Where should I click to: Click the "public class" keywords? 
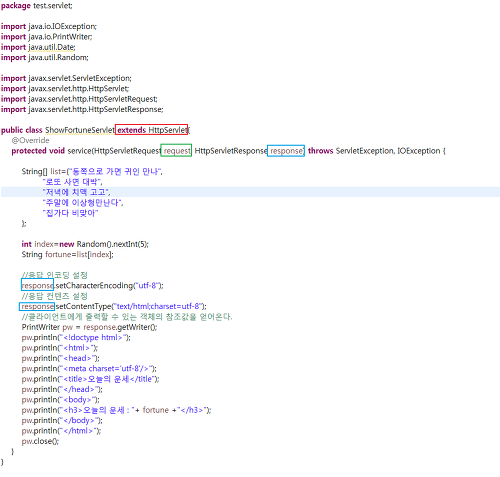(22, 130)
